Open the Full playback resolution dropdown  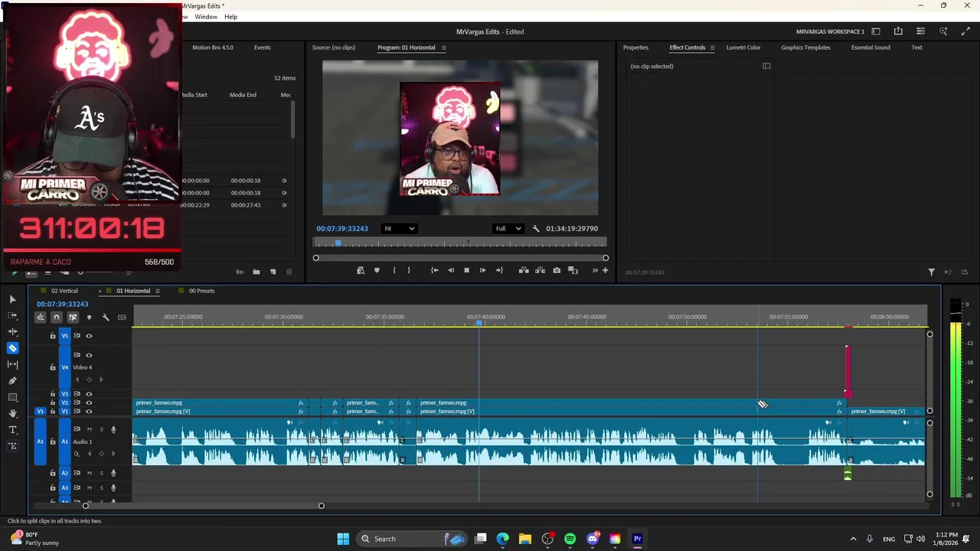(x=508, y=228)
